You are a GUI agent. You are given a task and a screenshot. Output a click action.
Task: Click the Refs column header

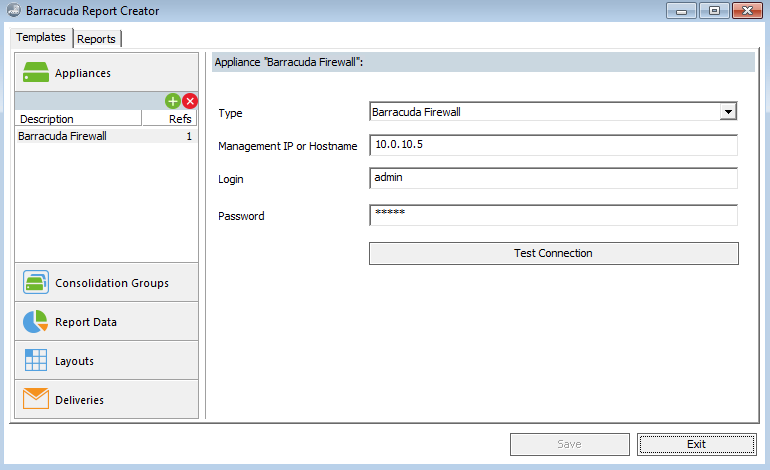click(169, 119)
